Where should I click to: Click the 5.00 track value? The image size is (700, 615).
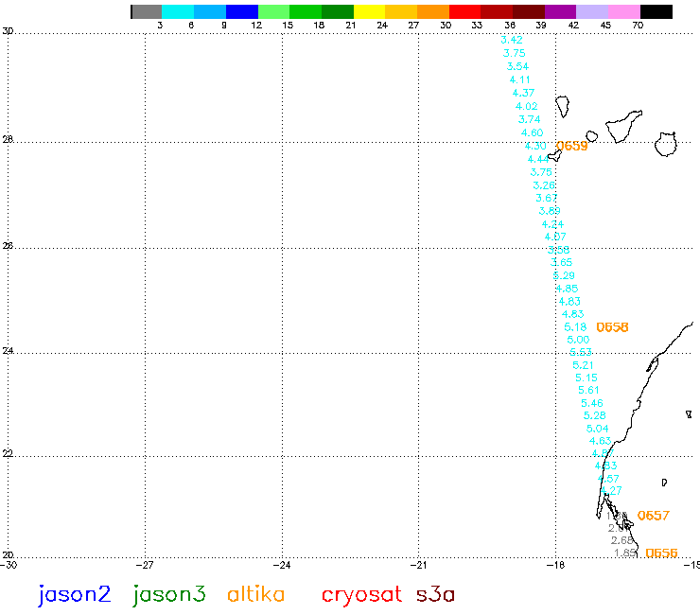tap(578, 340)
